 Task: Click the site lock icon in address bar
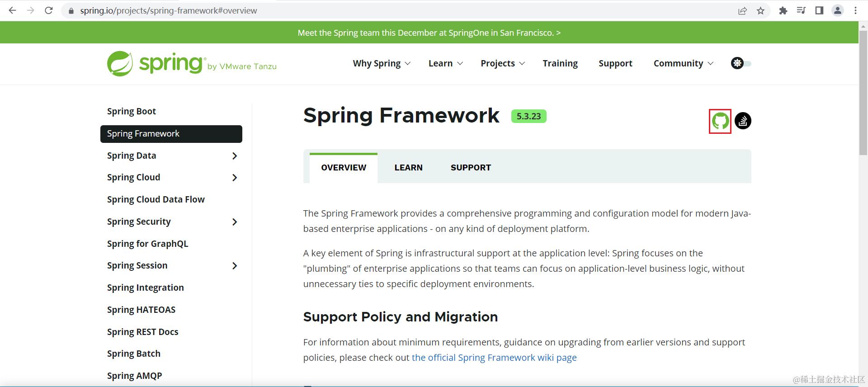(x=71, y=11)
